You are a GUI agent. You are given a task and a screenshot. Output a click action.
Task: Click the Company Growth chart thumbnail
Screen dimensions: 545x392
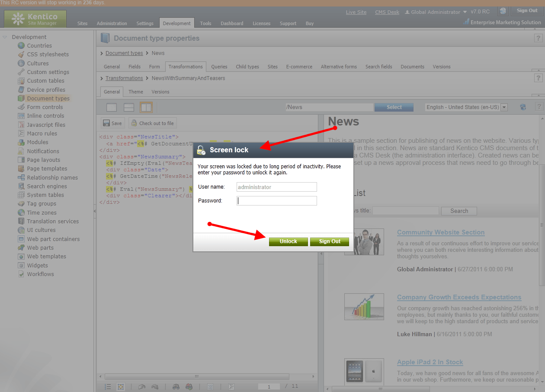364,307
